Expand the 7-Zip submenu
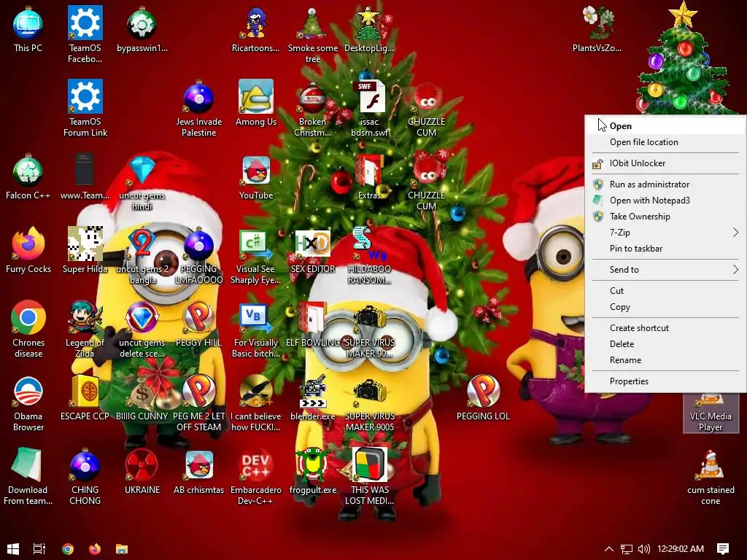This screenshot has width=747, height=560. pos(665,233)
